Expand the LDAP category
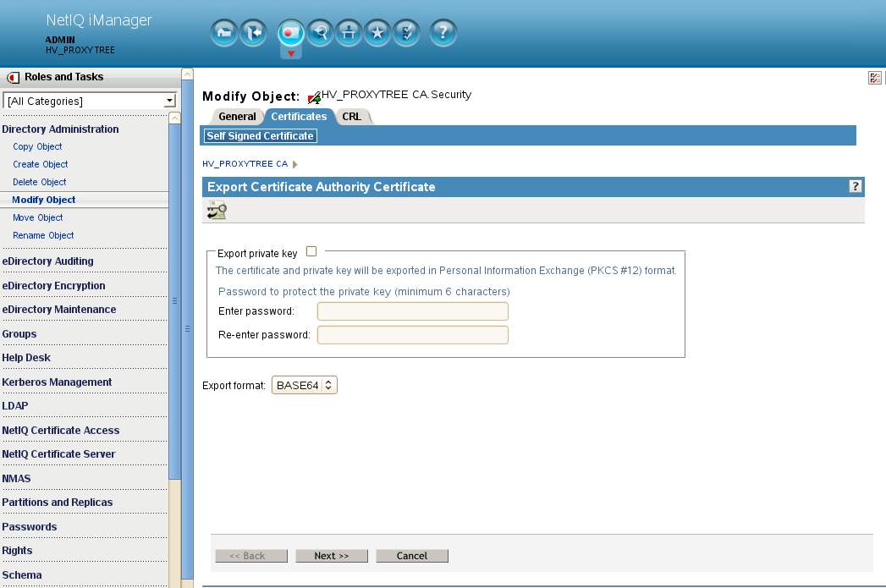886x588 pixels. pyautogui.click(x=14, y=405)
